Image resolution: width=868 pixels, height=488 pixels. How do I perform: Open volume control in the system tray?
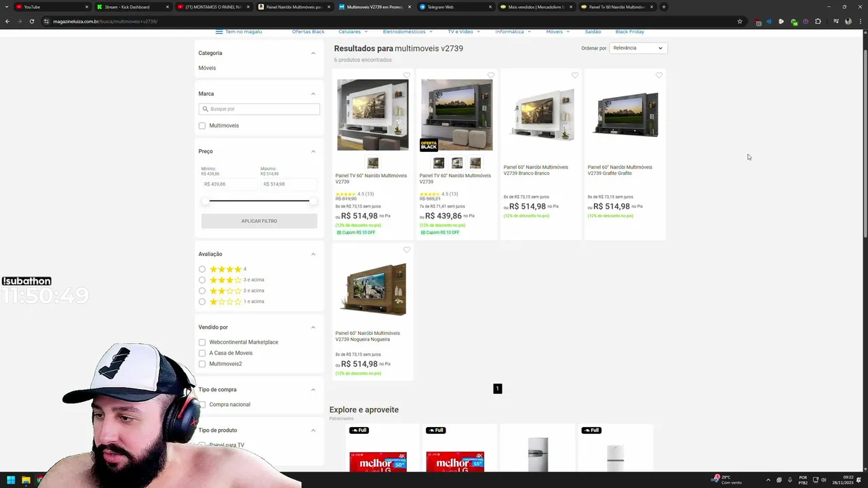[x=824, y=480]
